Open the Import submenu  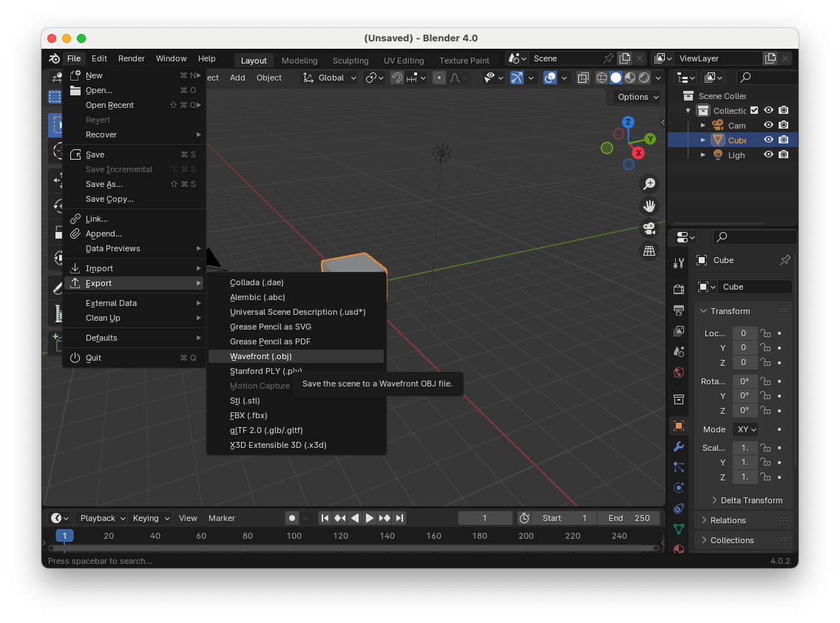point(135,268)
